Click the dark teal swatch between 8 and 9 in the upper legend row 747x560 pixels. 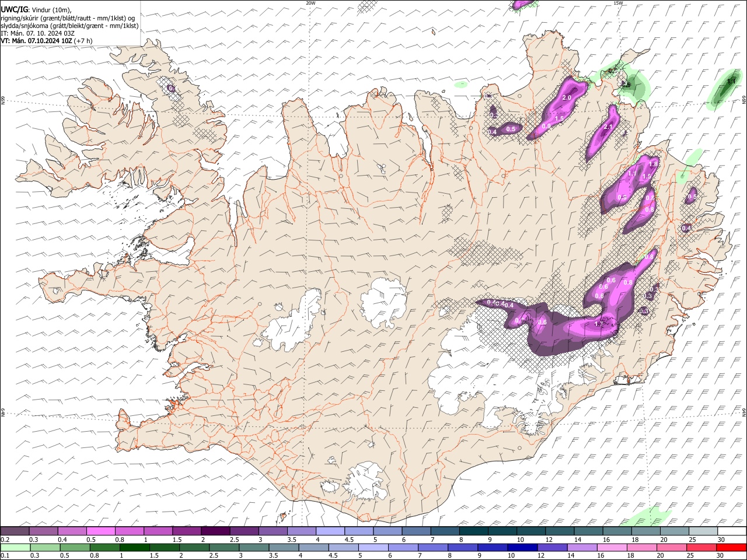(473, 531)
